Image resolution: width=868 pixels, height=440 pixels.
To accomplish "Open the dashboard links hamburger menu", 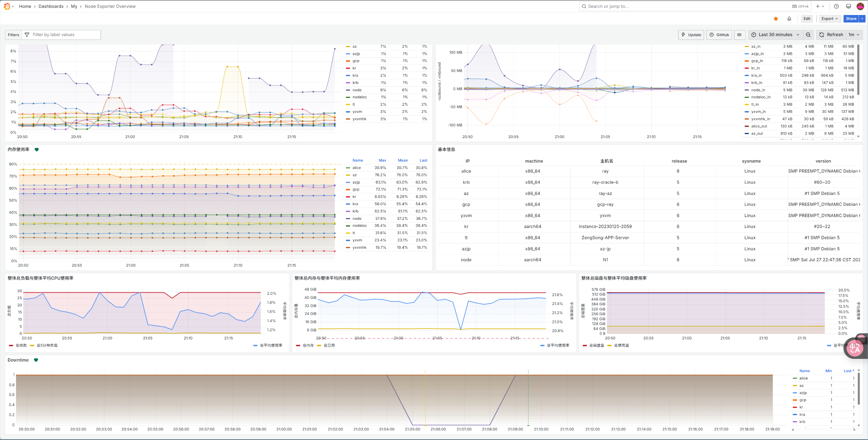I will (739, 35).
